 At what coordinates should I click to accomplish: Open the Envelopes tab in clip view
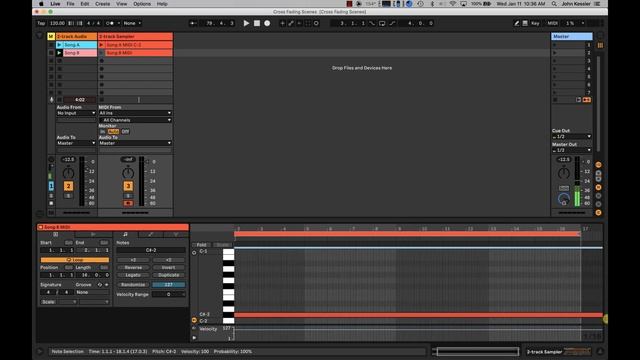[x=151, y=234]
